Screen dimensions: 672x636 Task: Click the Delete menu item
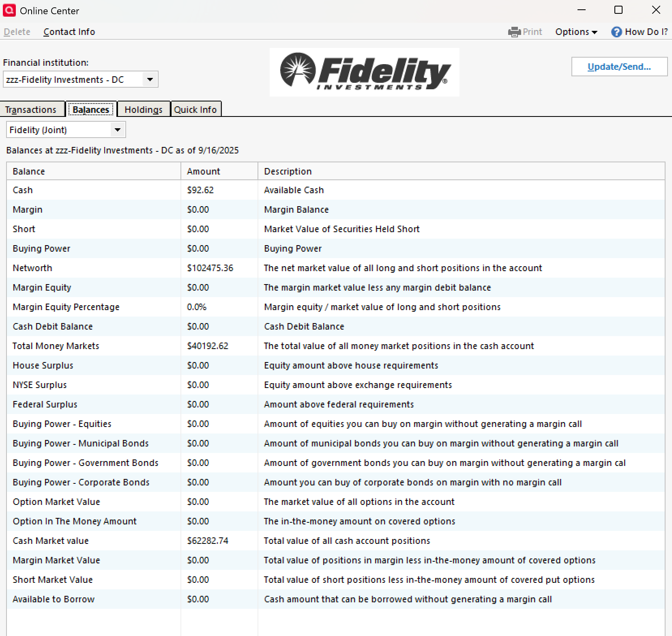pos(17,32)
